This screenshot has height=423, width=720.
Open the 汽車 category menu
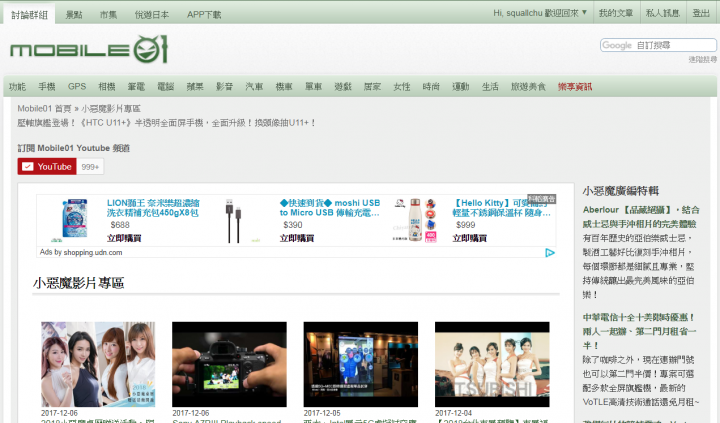(254, 86)
